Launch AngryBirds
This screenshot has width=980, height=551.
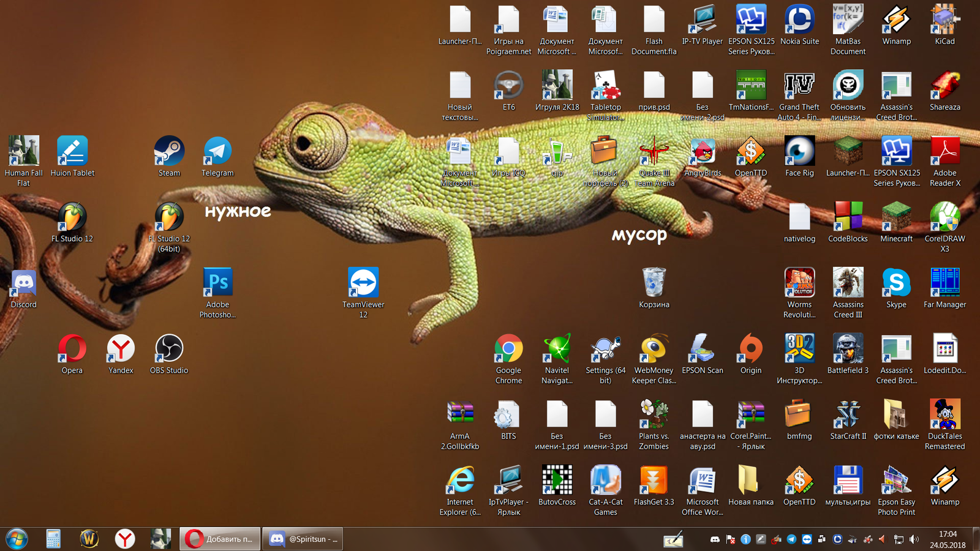click(703, 157)
